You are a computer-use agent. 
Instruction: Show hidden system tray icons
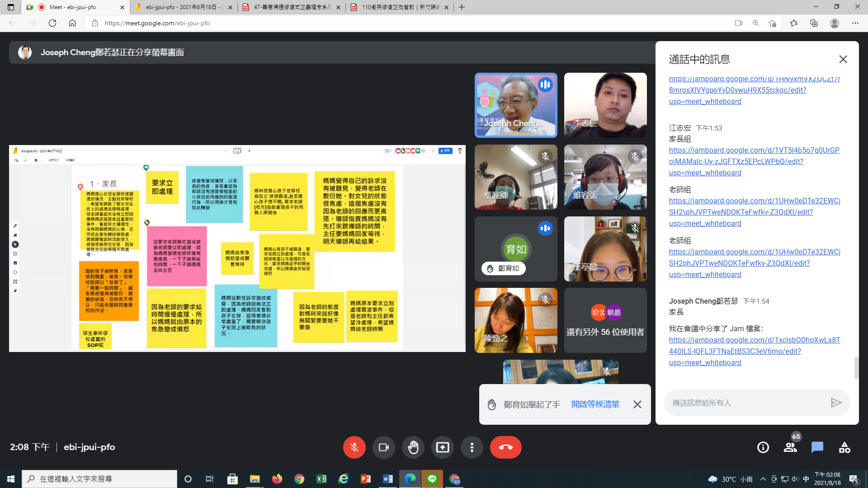763,479
